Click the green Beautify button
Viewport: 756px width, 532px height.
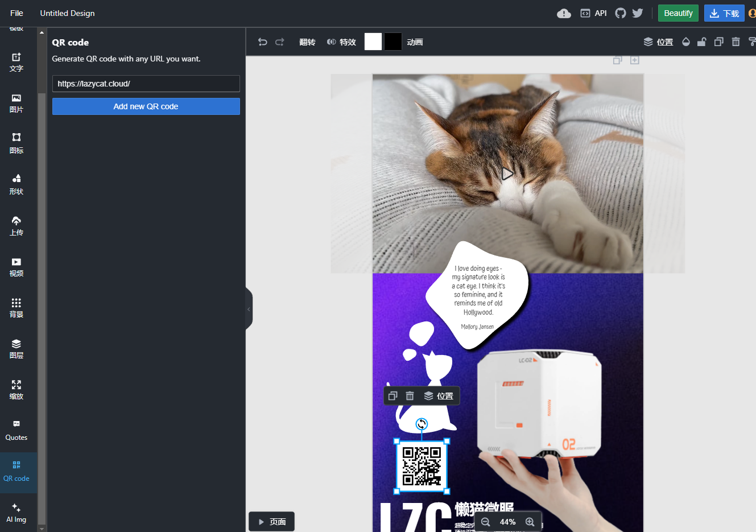coord(678,13)
